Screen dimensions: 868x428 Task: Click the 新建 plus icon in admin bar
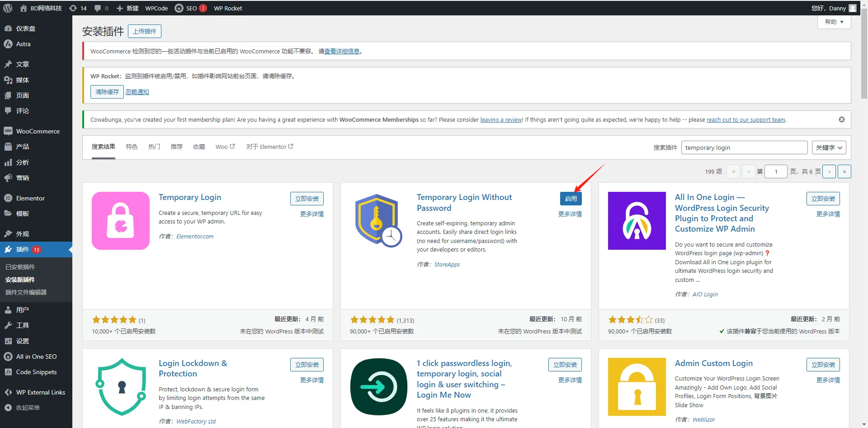point(120,8)
